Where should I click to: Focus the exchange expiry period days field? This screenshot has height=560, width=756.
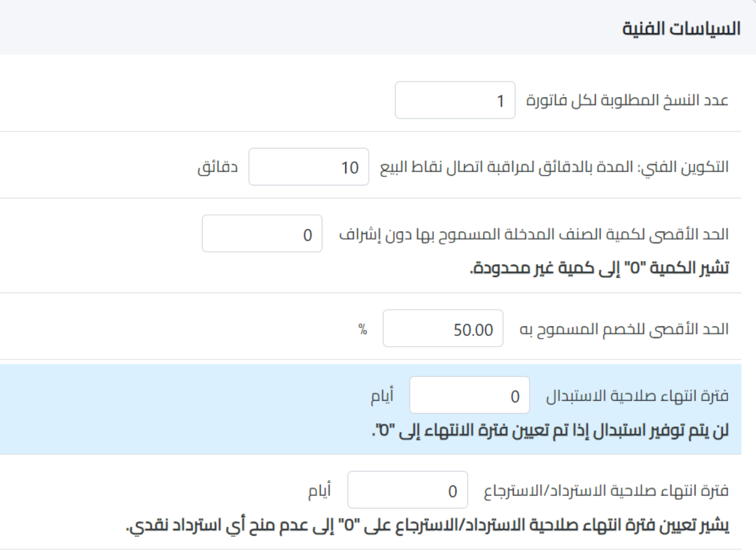tap(469, 395)
